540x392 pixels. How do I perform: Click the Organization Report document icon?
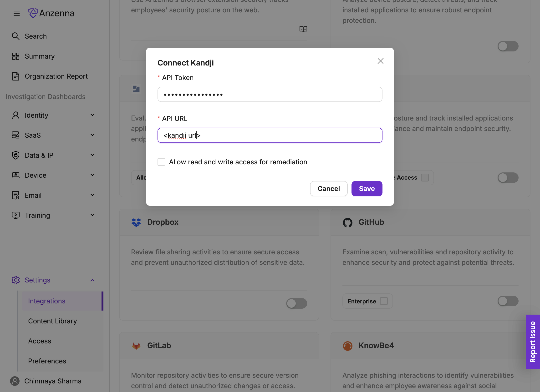pyautogui.click(x=16, y=76)
